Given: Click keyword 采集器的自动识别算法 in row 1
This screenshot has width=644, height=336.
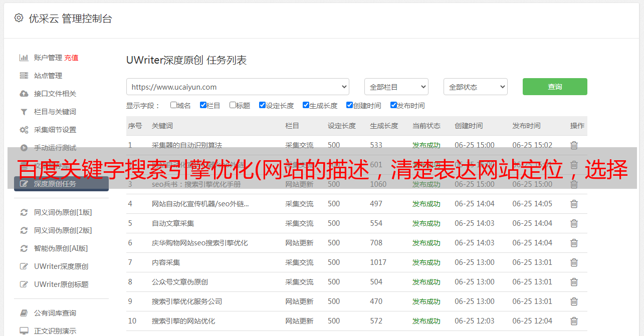Looking at the screenshot, I should coord(187,145).
